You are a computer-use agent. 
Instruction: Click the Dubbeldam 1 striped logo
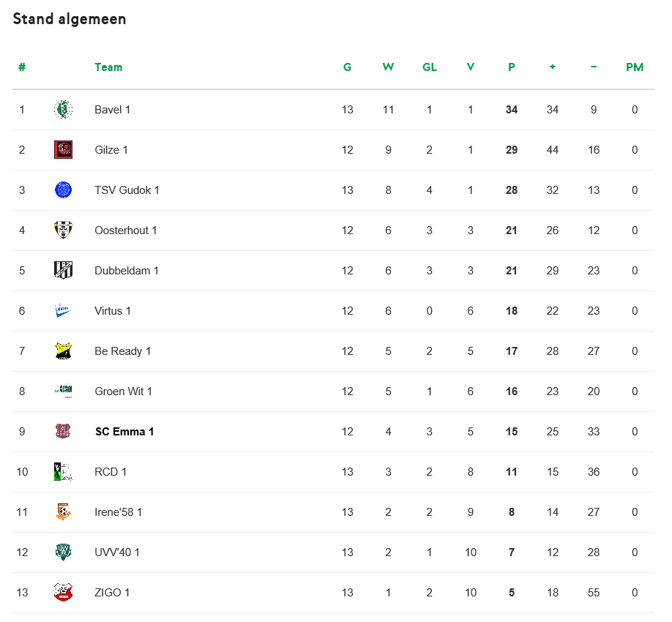pyautogui.click(x=63, y=270)
